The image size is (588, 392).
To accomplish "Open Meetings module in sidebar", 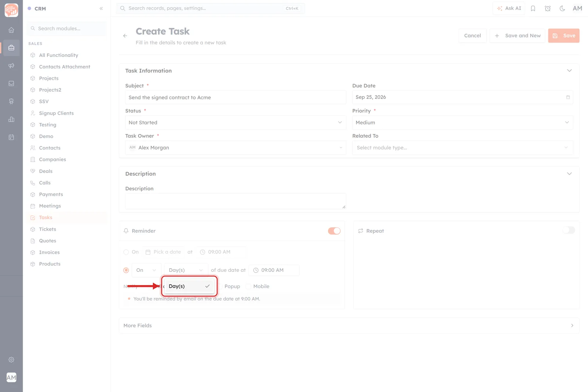I will coord(50,206).
